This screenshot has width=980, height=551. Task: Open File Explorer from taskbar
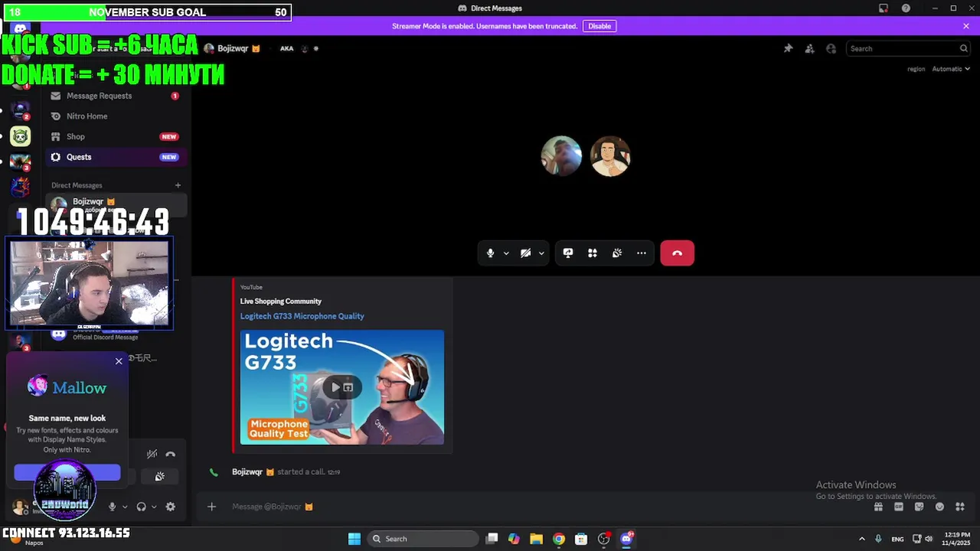(536, 539)
